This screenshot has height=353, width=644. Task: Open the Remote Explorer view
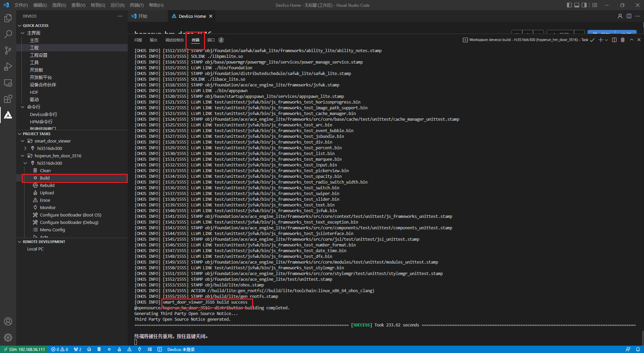pos(8,83)
